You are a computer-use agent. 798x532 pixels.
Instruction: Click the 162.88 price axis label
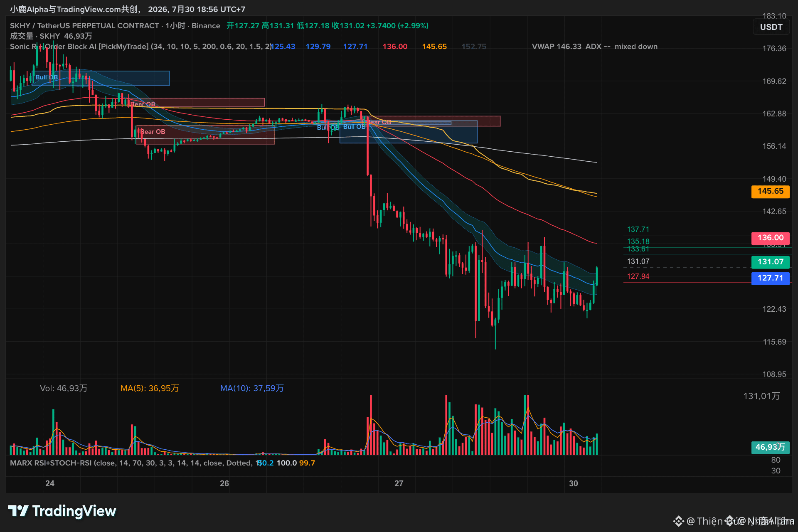(774, 114)
